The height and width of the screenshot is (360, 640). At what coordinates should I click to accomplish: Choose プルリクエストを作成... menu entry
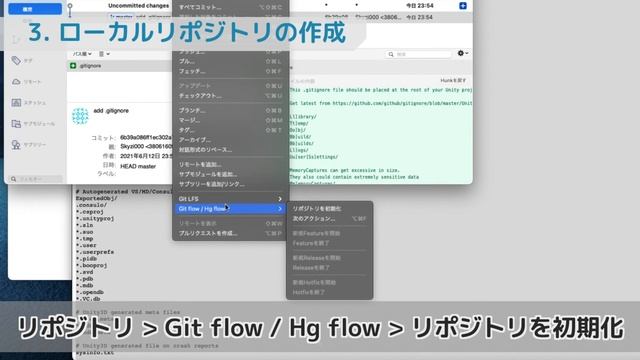(x=230, y=233)
